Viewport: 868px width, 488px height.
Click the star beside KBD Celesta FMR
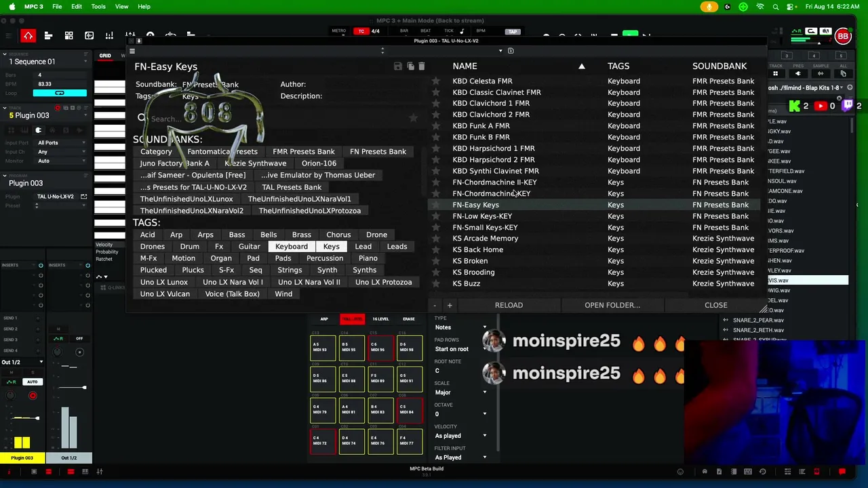coord(436,81)
